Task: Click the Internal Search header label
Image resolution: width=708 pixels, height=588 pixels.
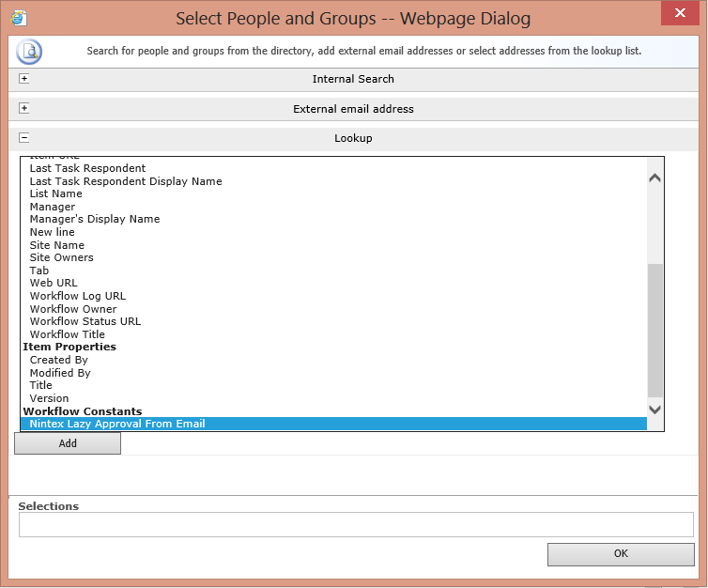Action: (x=353, y=79)
